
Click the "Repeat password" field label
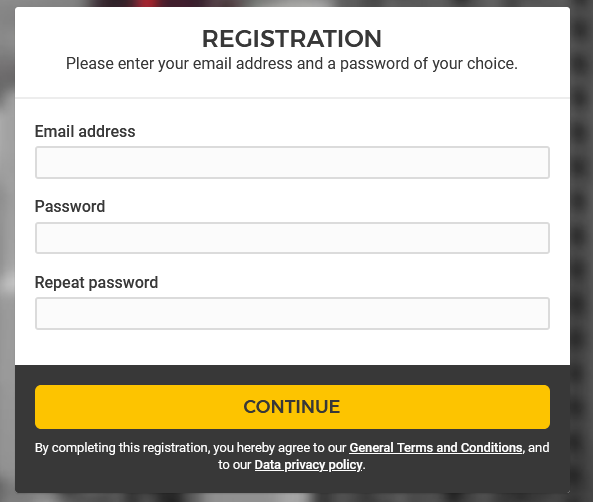pyautogui.click(x=96, y=283)
